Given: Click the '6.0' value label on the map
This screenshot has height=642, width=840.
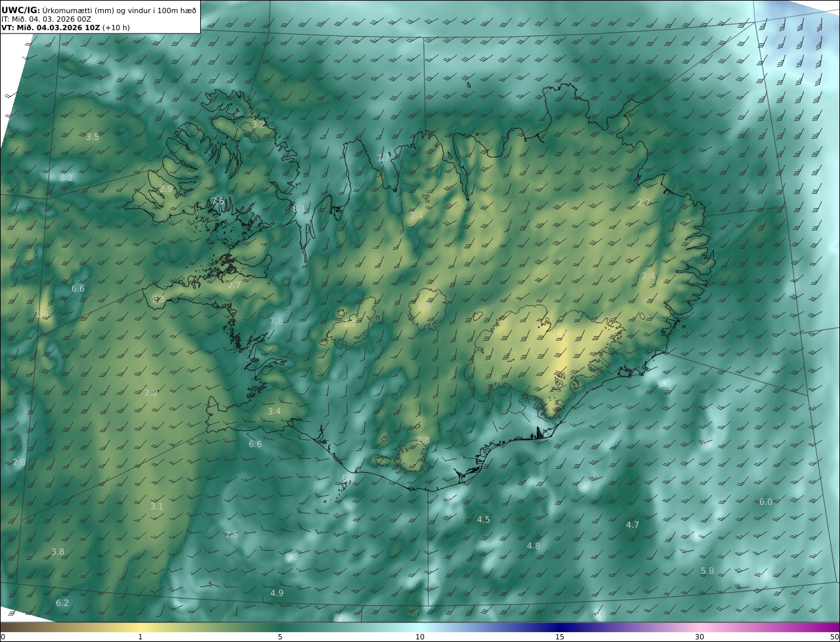Looking at the screenshot, I should click(766, 502).
